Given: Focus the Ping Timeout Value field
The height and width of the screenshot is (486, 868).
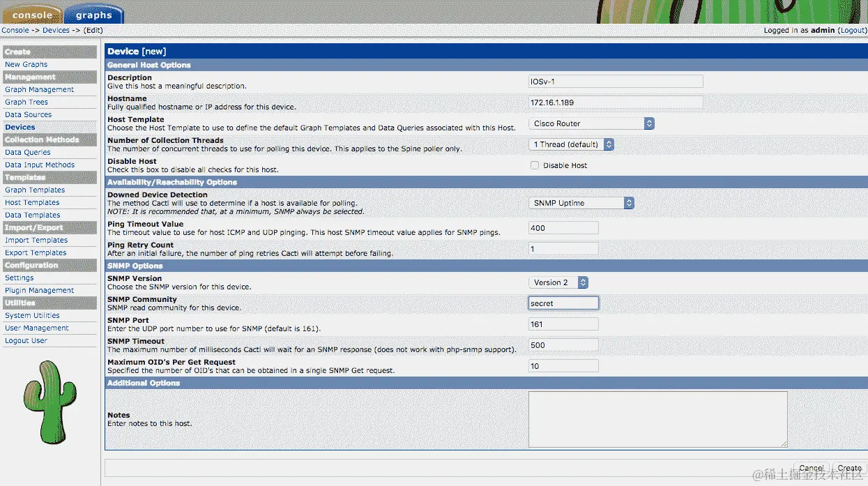Looking at the screenshot, I should click(563, 228).
